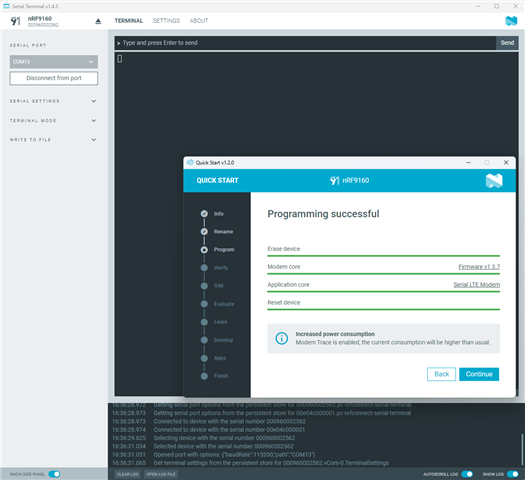Click the Verify step circle

click(204, 268)
